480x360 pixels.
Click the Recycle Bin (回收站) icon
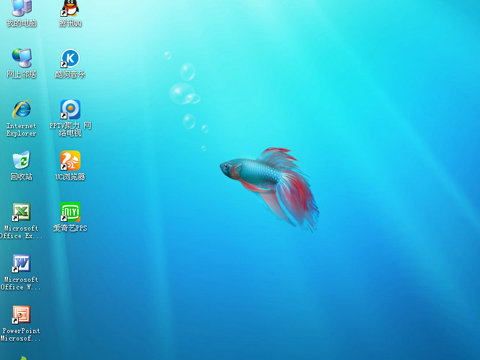click(22, 160)
